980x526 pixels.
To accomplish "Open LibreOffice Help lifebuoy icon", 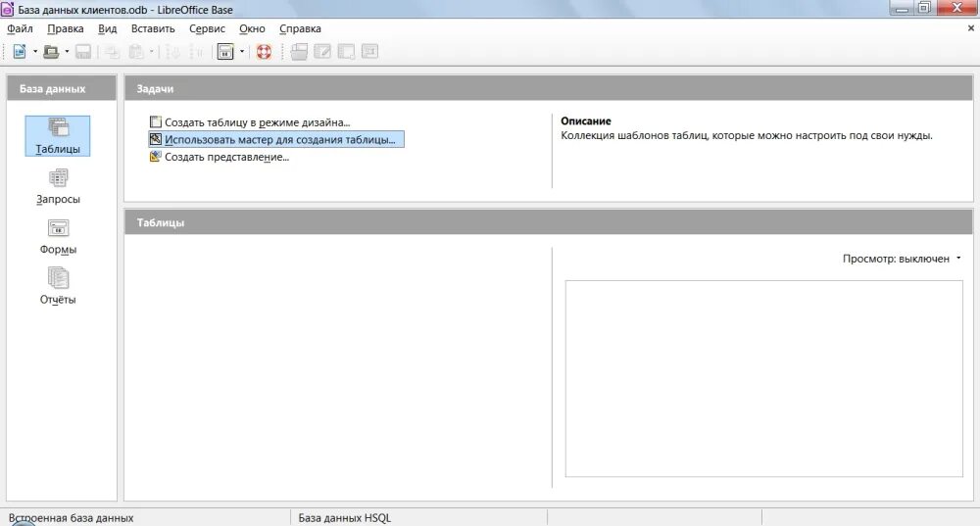I will pyautogui.click(x=264, y=52).
